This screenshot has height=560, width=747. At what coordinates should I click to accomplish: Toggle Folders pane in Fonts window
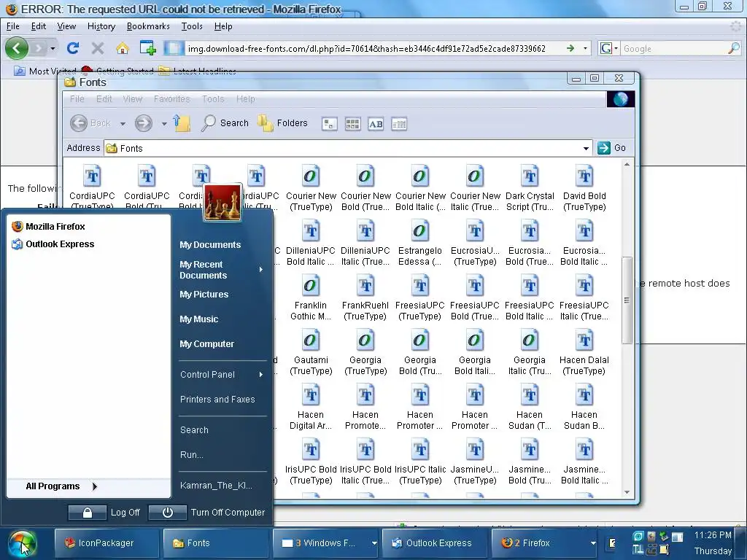(x=282, y=123)
